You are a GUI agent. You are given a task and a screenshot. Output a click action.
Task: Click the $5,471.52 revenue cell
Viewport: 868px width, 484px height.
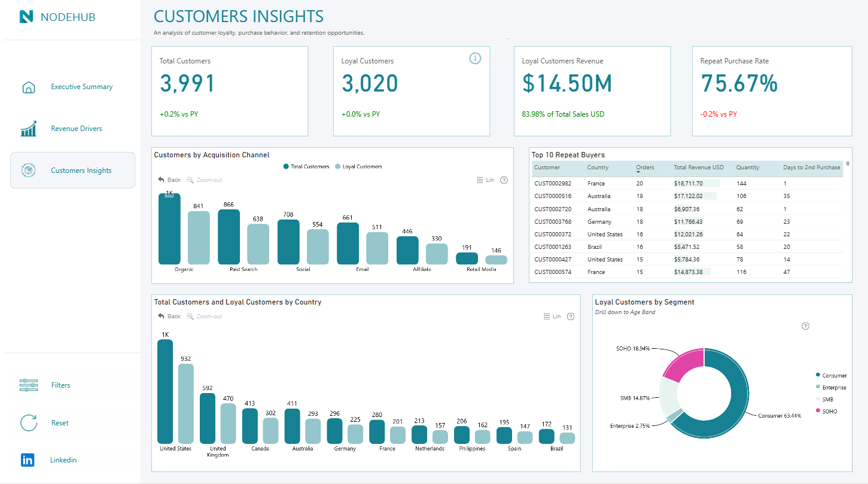point(687,247)
